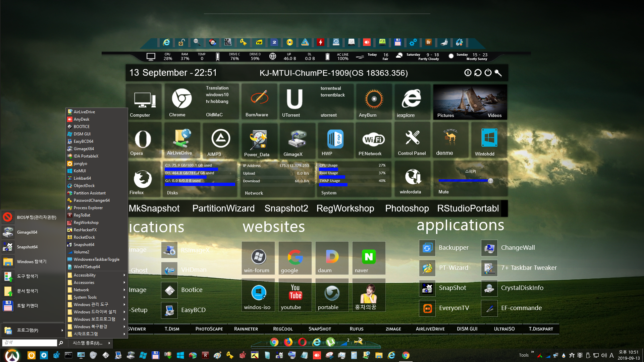Expand the Network folder submenu
644x362 pixels.
(97, 290)
